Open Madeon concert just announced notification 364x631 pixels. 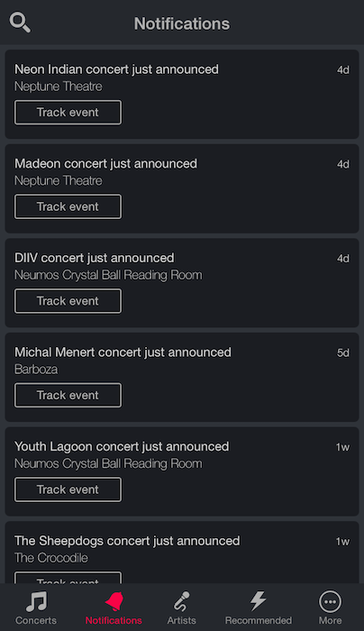tap(182, 188)
